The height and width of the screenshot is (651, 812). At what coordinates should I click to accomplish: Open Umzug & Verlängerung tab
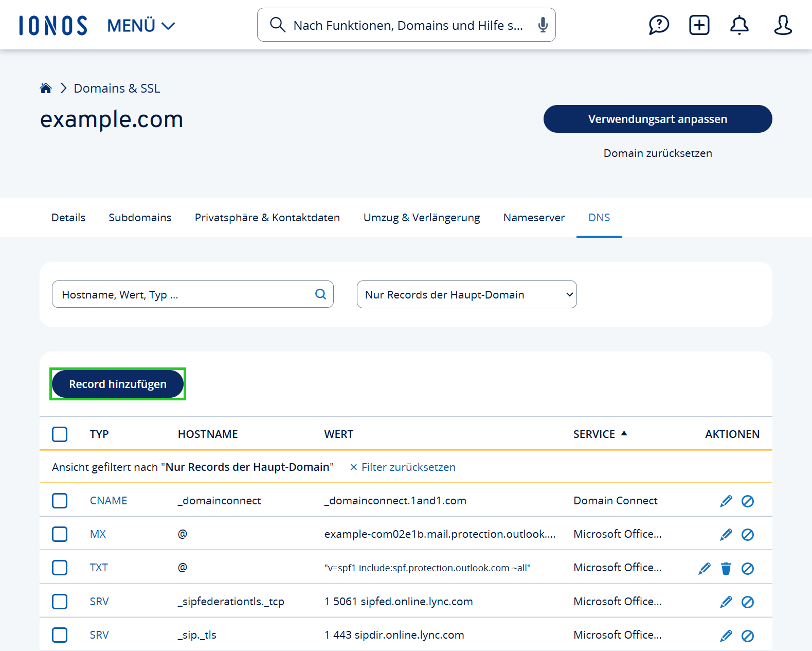tap(422, 217)
